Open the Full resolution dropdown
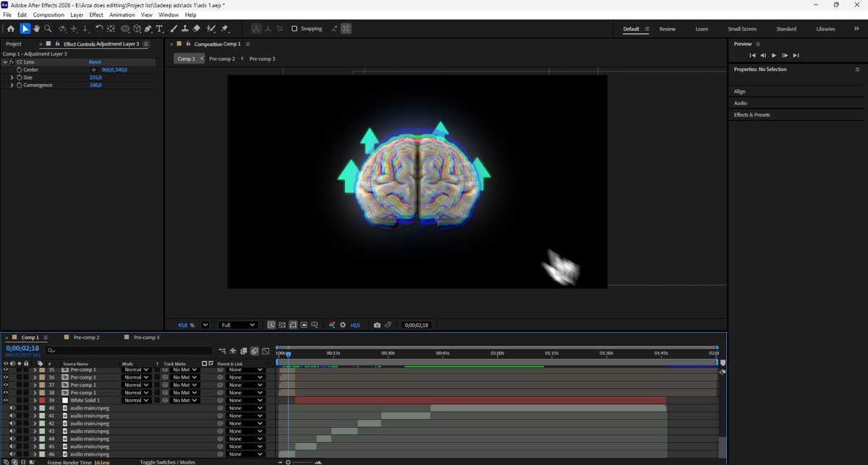 (238, 325)
